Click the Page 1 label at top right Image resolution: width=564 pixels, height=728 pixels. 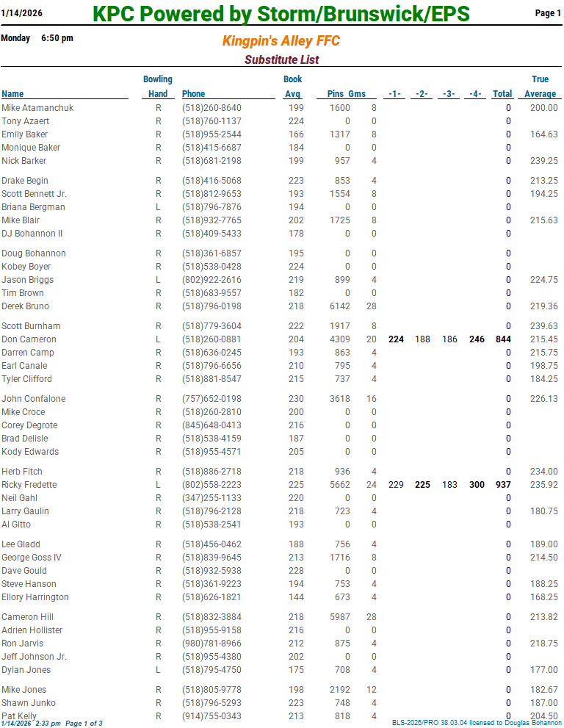[x=548, y=13]
